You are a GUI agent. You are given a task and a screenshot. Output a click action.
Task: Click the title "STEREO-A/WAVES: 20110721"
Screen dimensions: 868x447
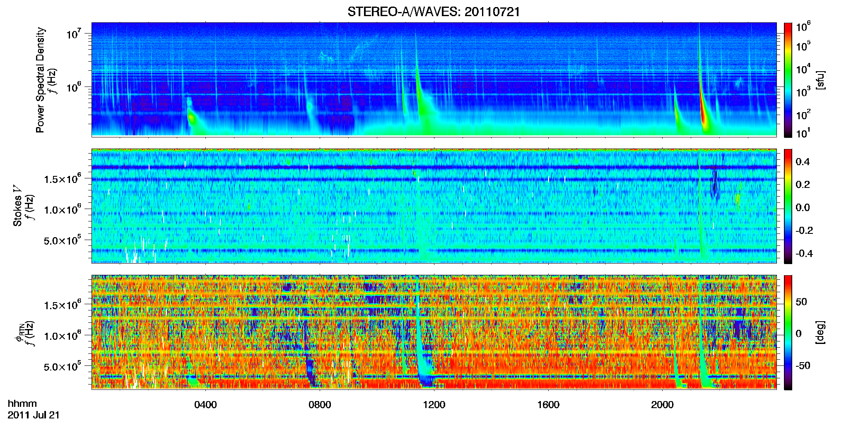coord(434,12)
